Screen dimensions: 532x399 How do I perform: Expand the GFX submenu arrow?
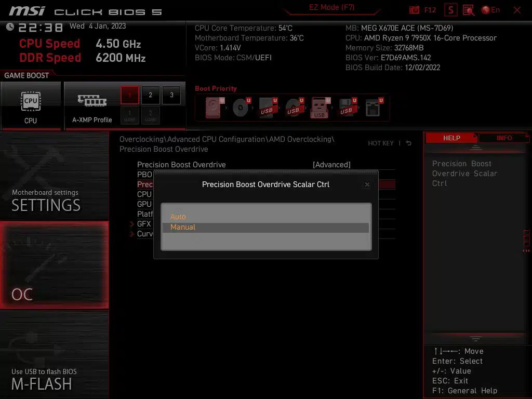[x=132, y=224]
